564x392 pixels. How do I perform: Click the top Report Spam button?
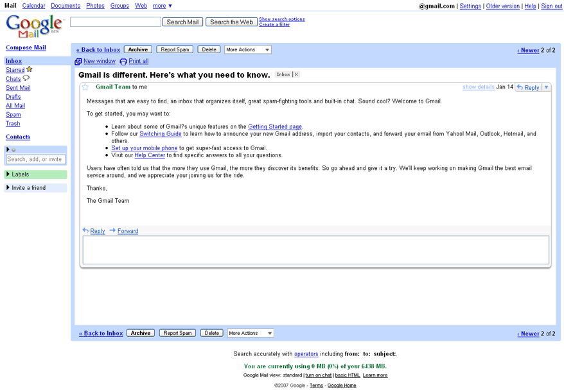point(175,49)
